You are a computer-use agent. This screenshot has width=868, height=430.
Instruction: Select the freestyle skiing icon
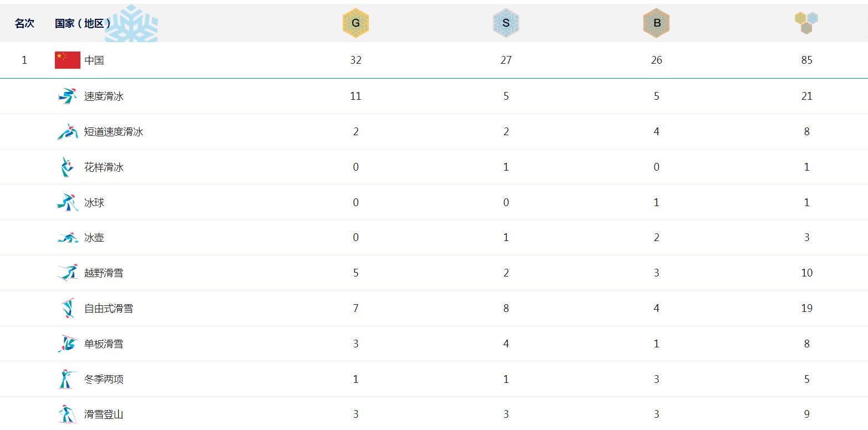tap(68, 308)
